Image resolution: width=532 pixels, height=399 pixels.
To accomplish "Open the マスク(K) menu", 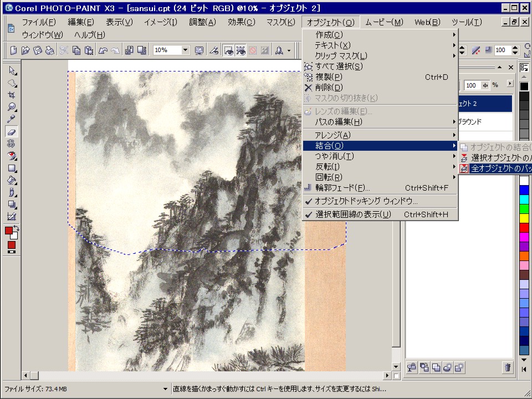I will click(280, 22).
